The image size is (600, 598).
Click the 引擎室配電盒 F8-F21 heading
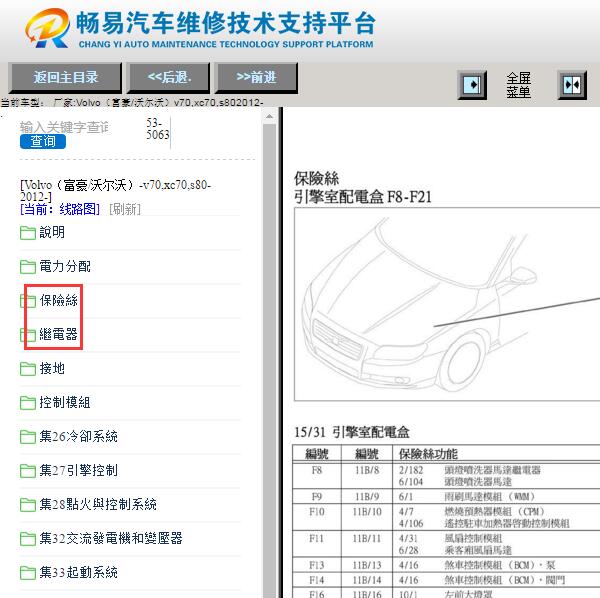pos(363,197)
